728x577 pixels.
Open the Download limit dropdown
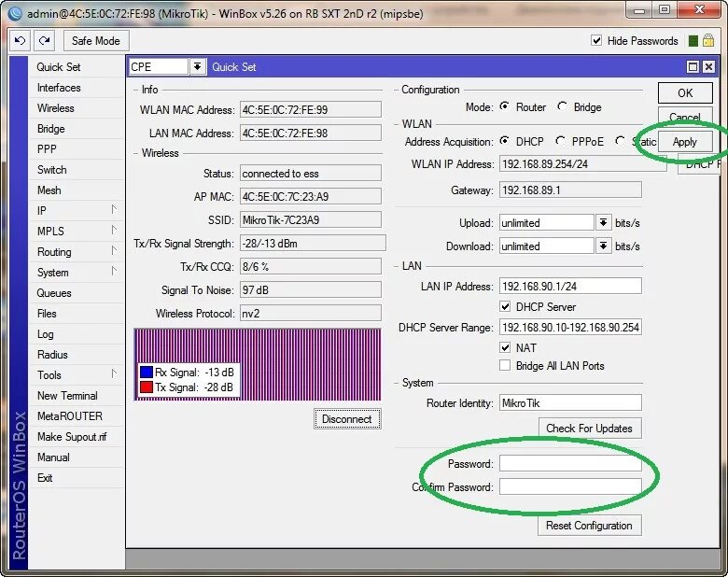tap(603, 246)
